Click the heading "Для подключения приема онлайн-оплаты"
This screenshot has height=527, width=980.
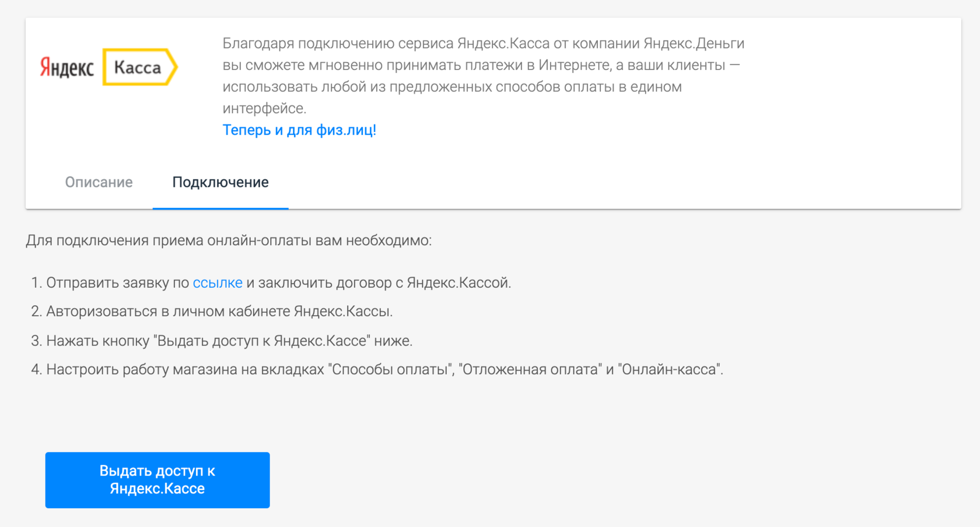(229, 240)
